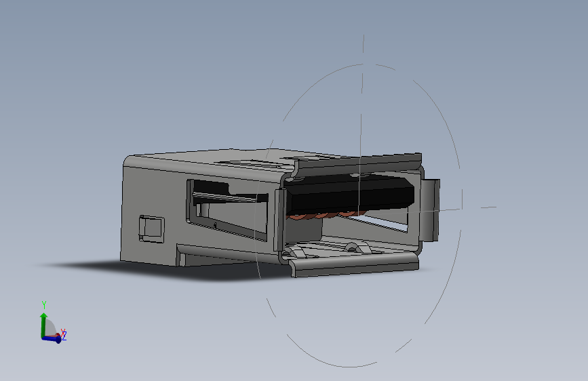Select the copper contact pins under tongue
Image resolution: width=588 pixels, height=381 pixels.
click(326, 216)
